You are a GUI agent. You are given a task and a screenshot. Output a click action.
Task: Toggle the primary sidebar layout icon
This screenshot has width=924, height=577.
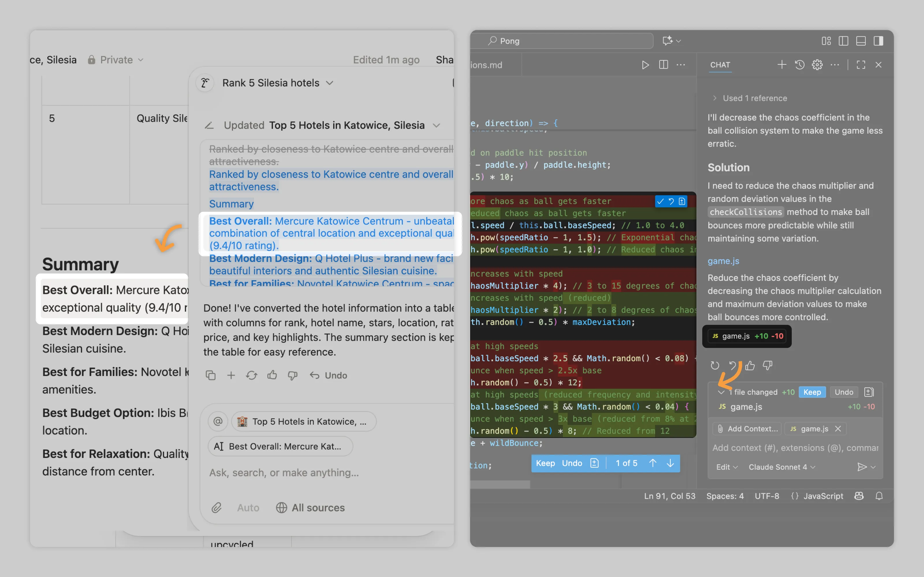coord(843,41)
